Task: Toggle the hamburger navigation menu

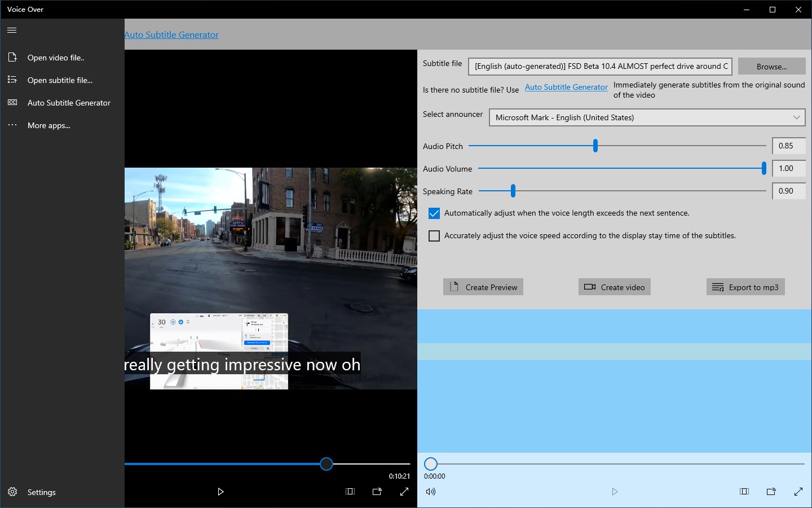Action: tap(12, 30)
